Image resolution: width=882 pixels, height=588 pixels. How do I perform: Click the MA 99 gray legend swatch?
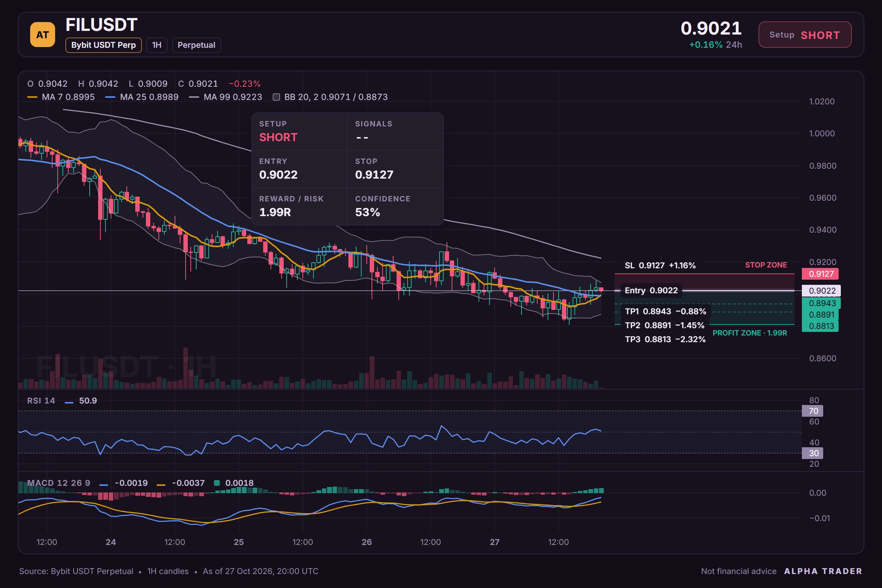coord(194,97)
